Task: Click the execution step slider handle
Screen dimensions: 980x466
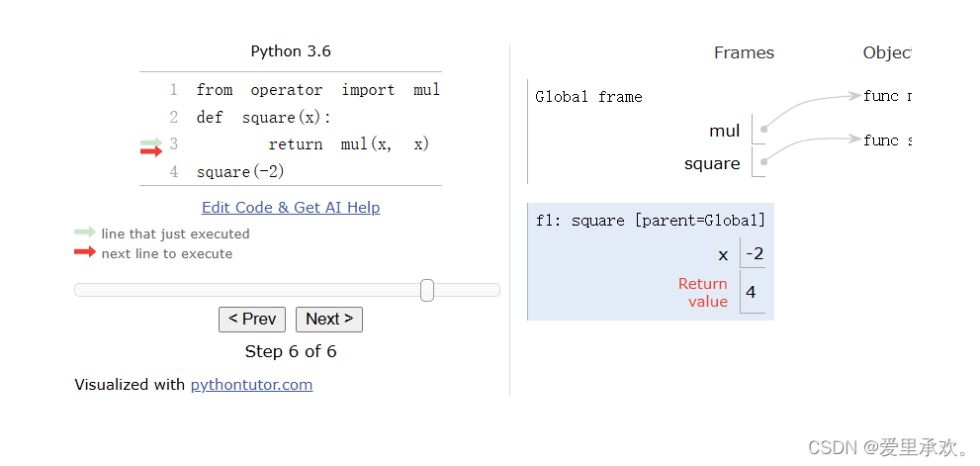Action: (x=427, y=290)
